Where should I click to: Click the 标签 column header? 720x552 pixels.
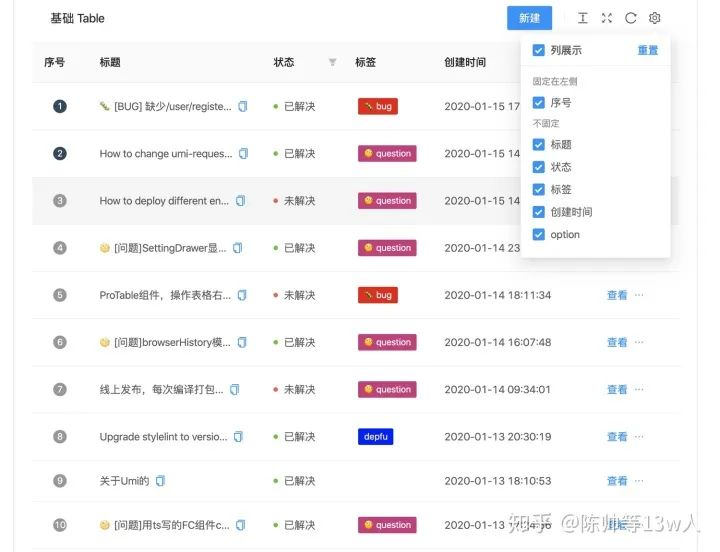click(x=366, y=62)
